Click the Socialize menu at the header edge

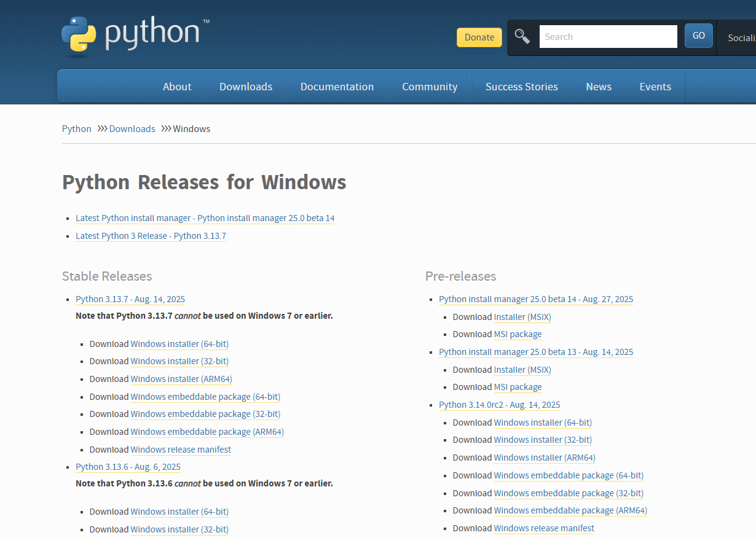[x=741, y=37]
